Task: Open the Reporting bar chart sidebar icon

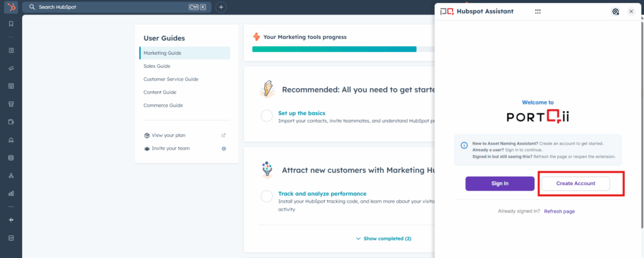Action: pos(11,193)
